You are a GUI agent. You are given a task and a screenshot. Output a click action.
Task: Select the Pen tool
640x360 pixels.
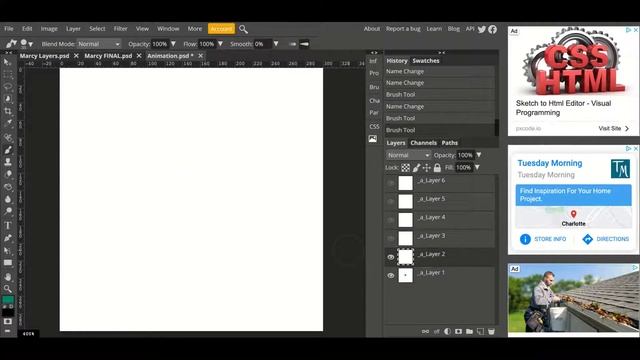[7, 238]
